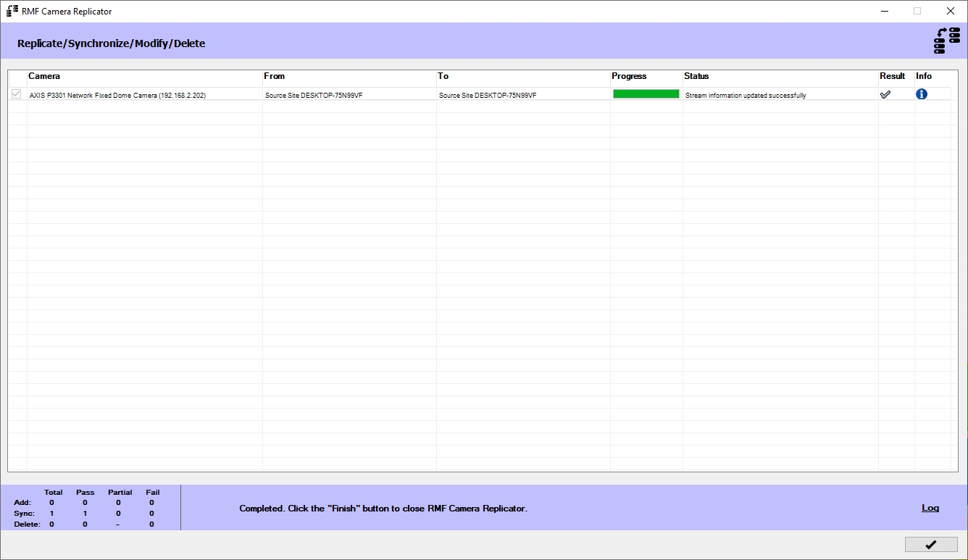The width and height of the screenshot is (968, 560).
Task: Click the green progress bar
Action: coord(646,94)
